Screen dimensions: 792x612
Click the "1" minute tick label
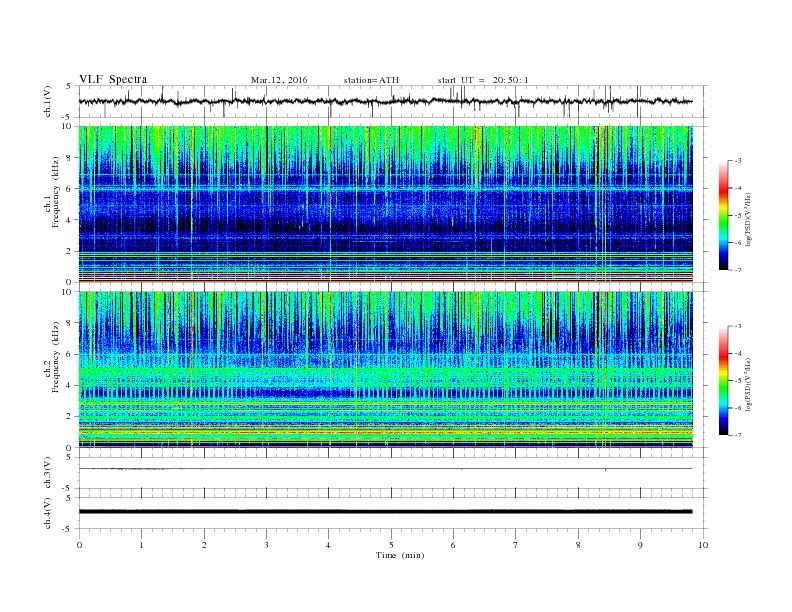coord(142,545)
